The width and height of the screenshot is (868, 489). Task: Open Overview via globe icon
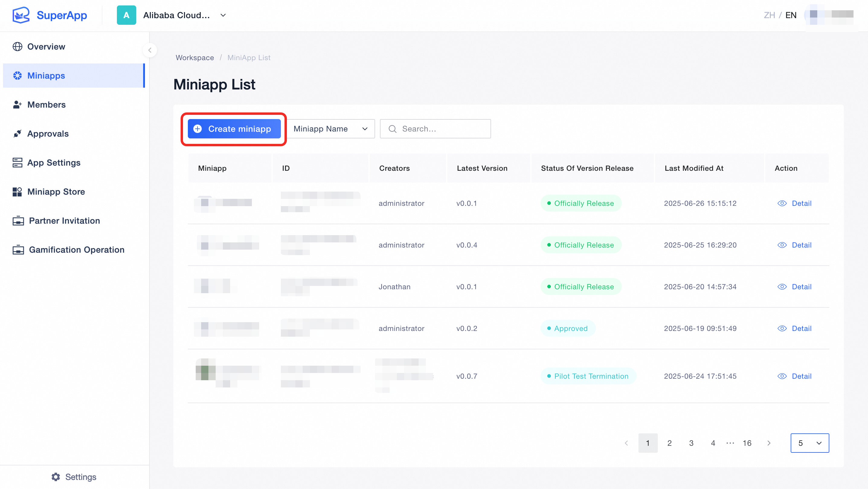click(18, 47)
